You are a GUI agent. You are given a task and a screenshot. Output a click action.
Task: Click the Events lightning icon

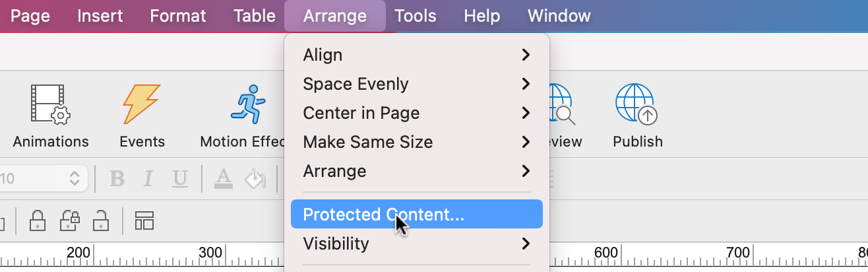[142, 106]
